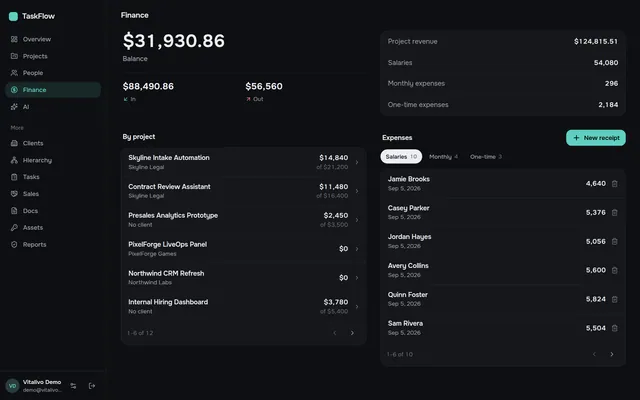
Task: Click Vitalivo Demo account name
Action: click(42, 382)
